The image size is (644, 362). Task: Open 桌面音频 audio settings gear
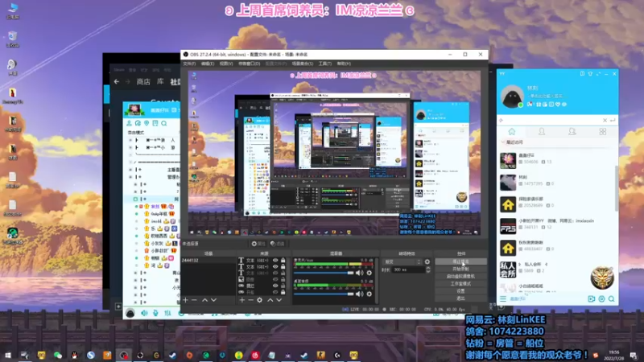[x=369, y=294]
